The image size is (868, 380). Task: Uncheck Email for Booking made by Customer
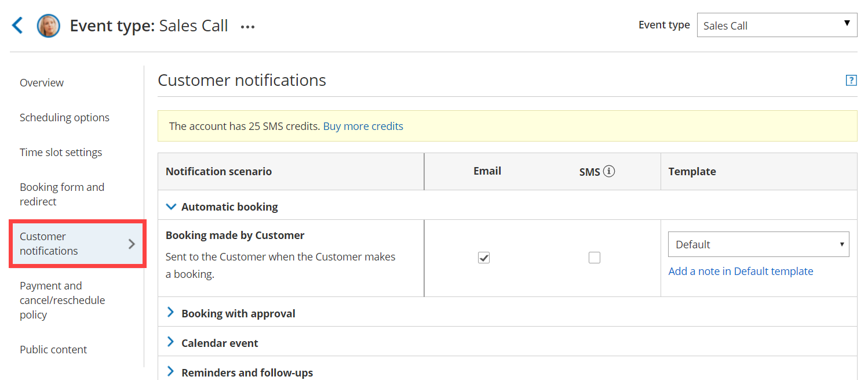click(484, 258)
